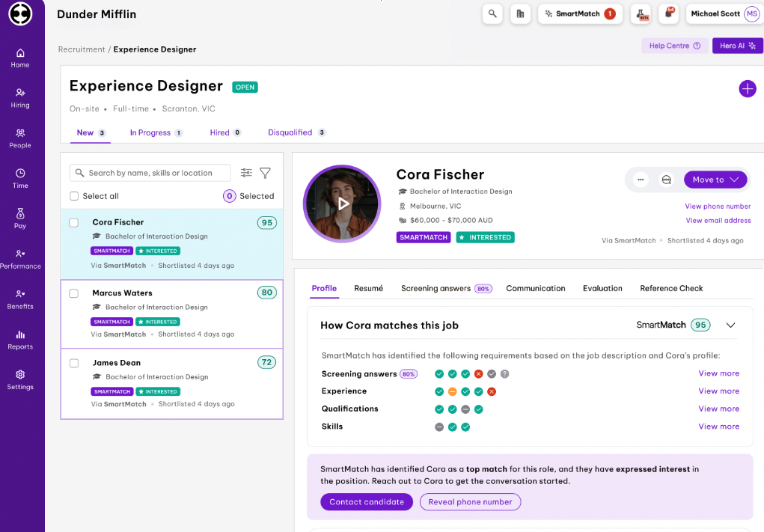This screenshot has height=532, width=764.
Task: Tick Cora Fischer's checkbox
Action: 73,223
